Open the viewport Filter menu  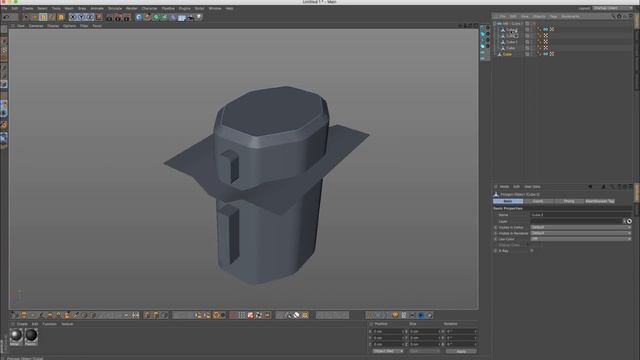point(84,26)
